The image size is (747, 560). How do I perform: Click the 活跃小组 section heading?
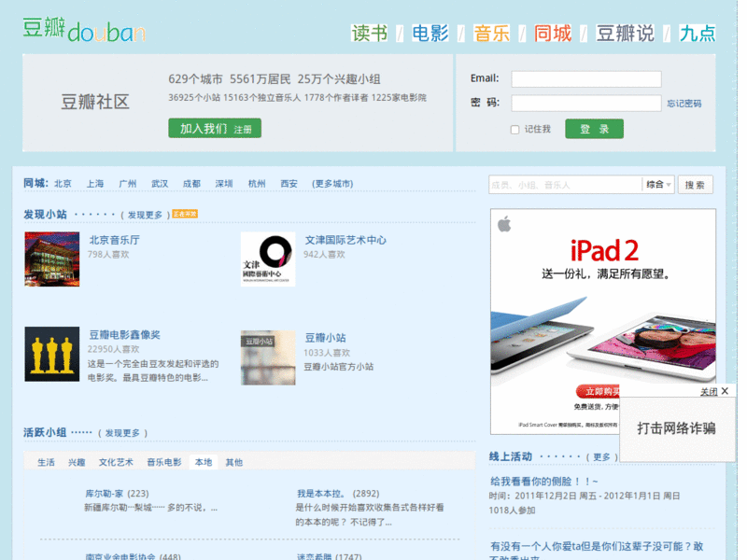[x=45, y=433]
